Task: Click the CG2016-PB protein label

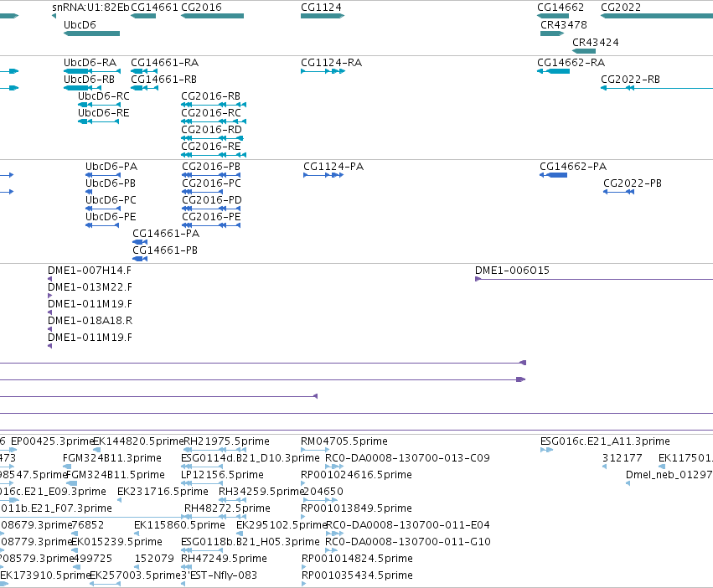Action: [211, 167]
